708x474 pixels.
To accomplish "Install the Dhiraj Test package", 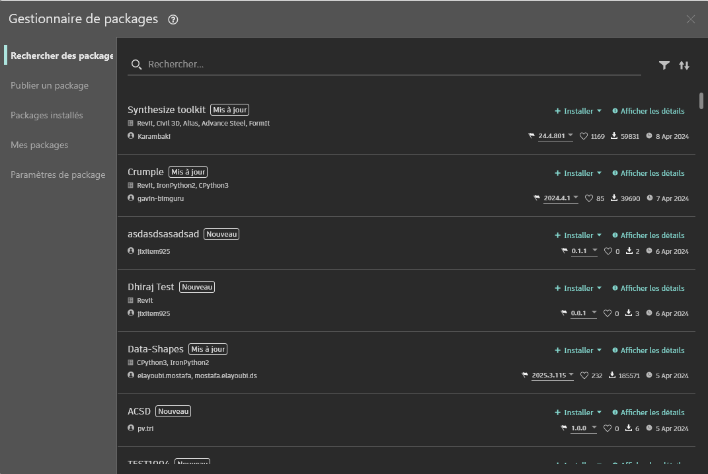I will tap(574, 288).
